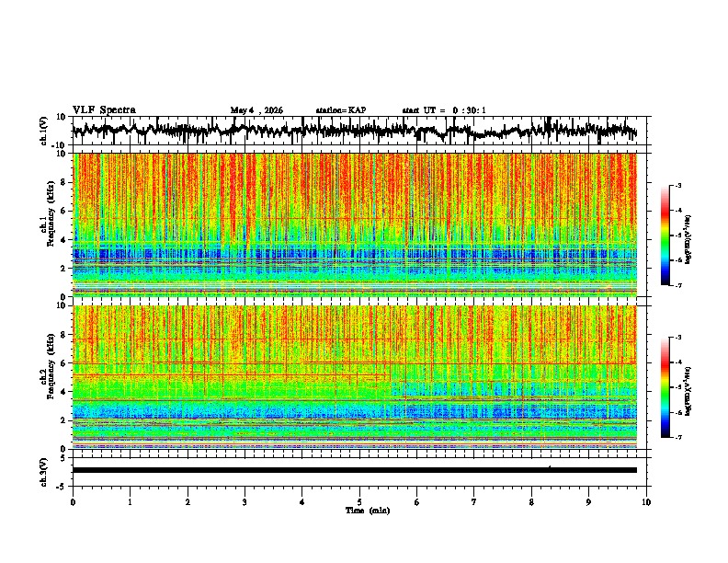Image resolution: width=728 pixels, height=563 pixels.
Task: Click the ch.1(V) waveform axis label
Action: click(x=44, y=131)
